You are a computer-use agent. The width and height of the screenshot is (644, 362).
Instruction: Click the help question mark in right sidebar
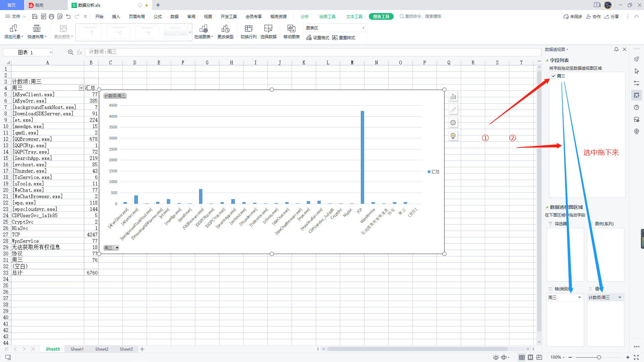click(x=637, y=108)
